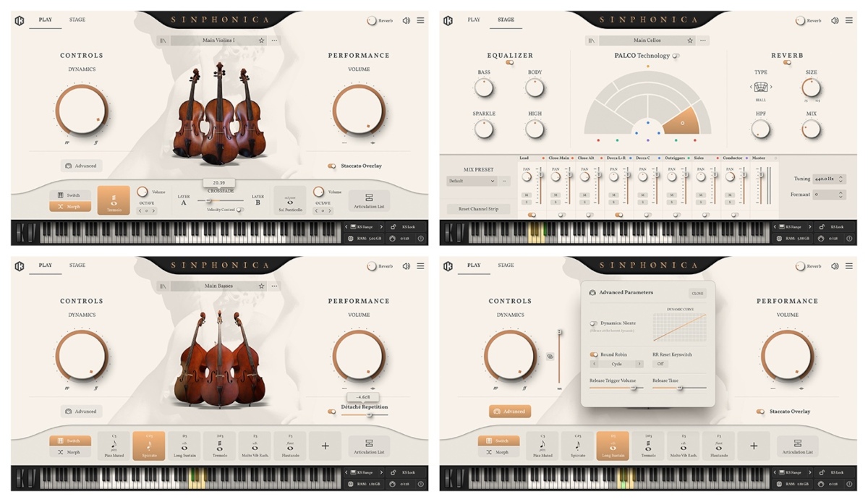This screenshot has height=502, width=868.
Task: Click KS Lock icon in Main Violins panel
Action: pyautogui.click(x=393, y=227)
